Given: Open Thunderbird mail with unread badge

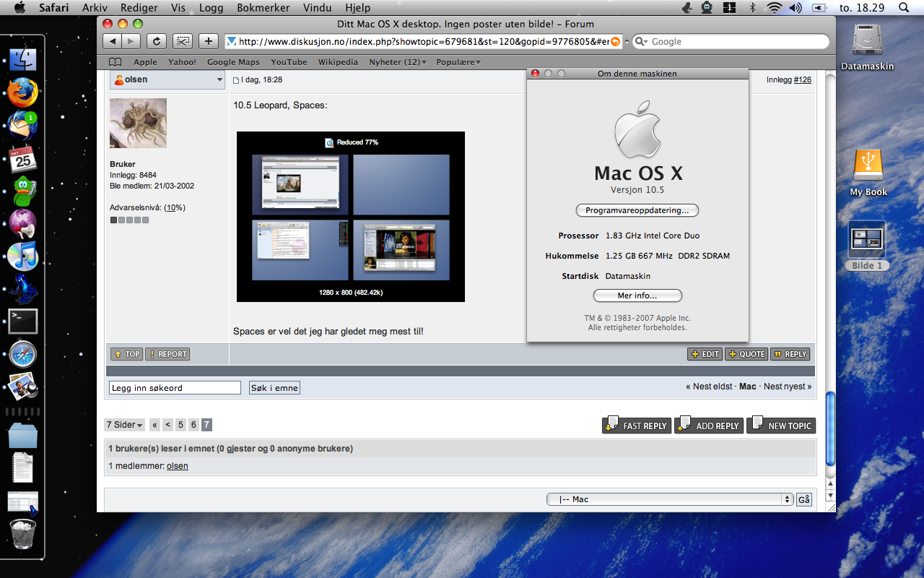Looking at the screenshot, I should pyautogui.click(x=22, y=124).
